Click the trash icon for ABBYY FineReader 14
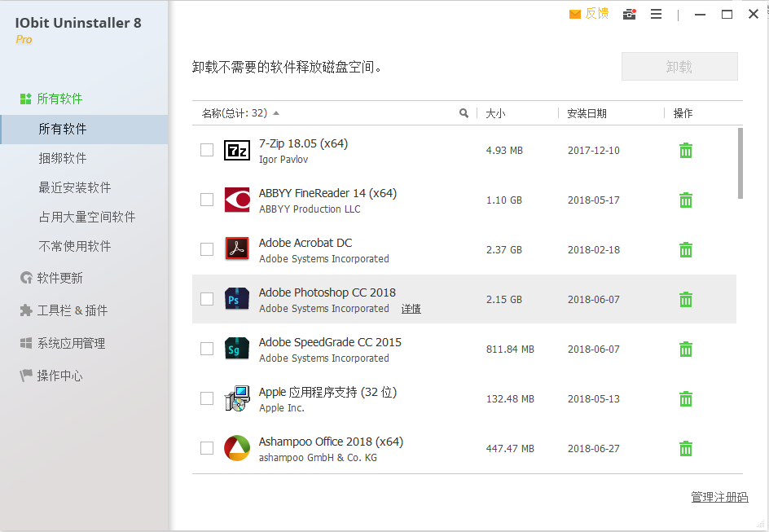 [686, 200]
